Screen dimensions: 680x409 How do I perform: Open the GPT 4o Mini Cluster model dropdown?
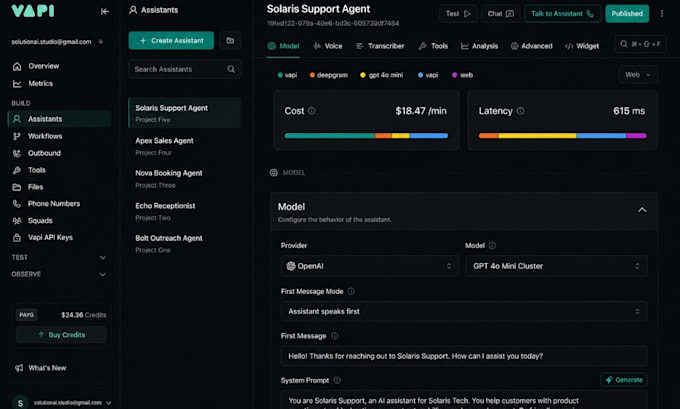point(556,266)
